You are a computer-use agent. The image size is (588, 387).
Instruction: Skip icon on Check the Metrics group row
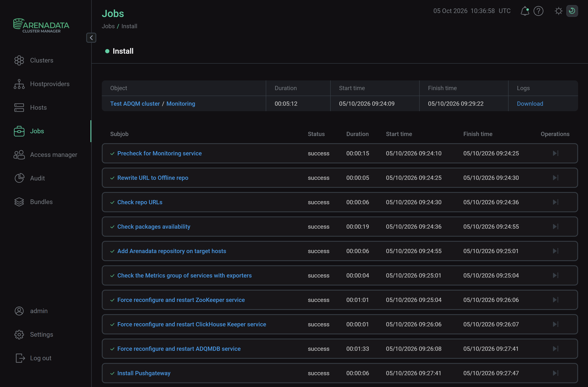[555, 275]
